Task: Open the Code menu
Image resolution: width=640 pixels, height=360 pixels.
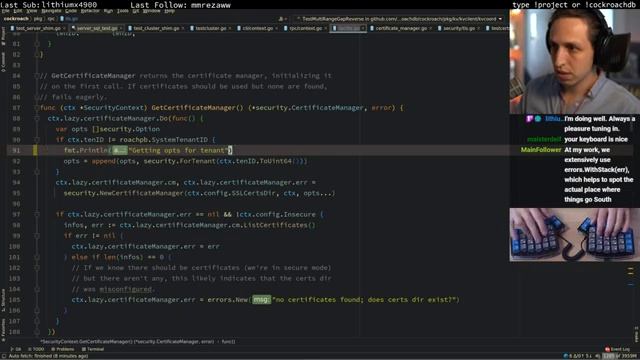Action: [x=71, y=11]
